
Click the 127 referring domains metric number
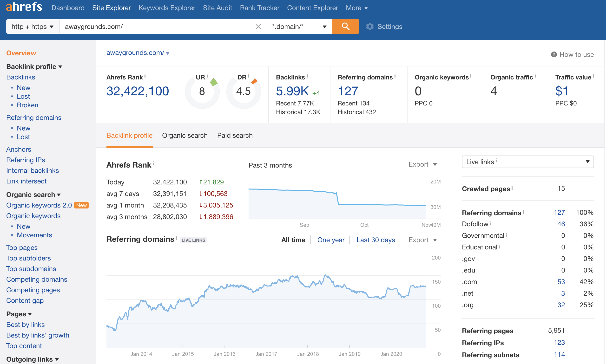tap(348, 91)
